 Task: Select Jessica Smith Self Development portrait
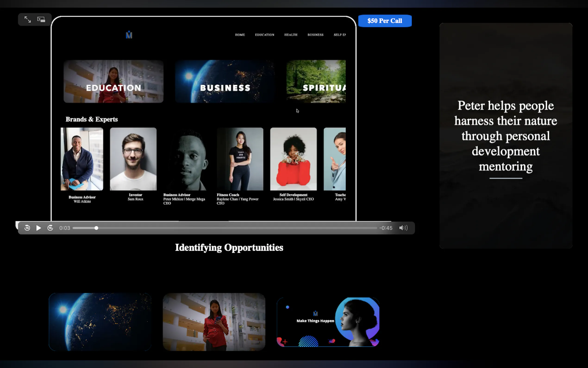pos(293,159)
